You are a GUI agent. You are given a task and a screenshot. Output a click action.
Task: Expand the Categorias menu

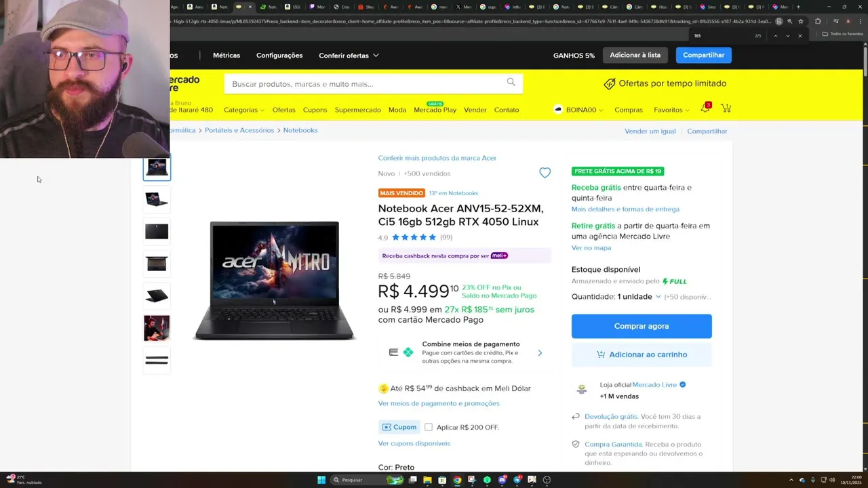point(243,110)
